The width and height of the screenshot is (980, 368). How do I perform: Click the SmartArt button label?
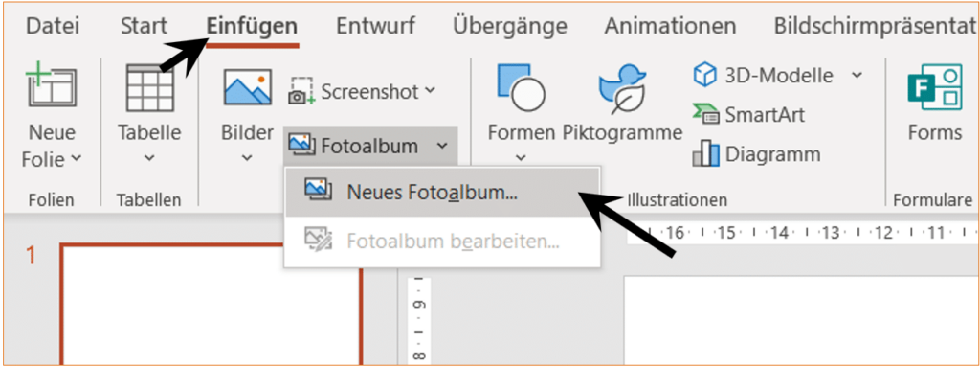765,115
